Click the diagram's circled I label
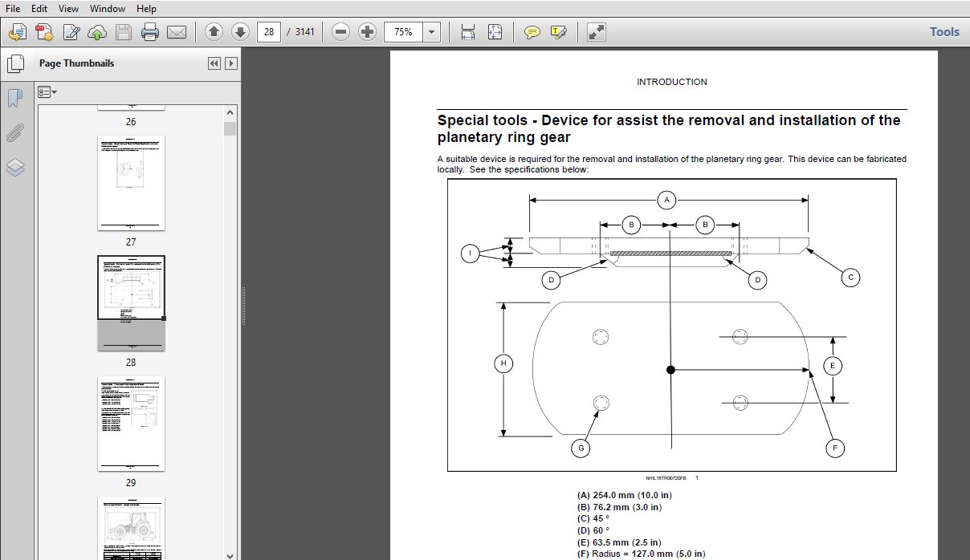This screenshot has width=970, height=560. click(471, 254)
